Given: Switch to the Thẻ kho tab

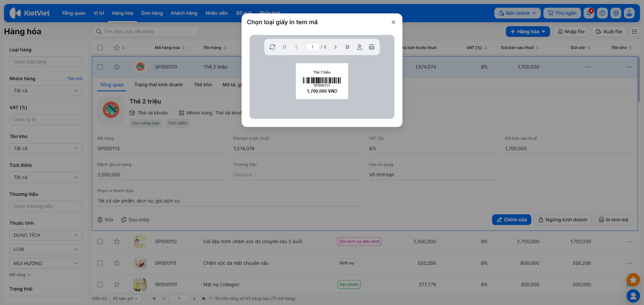Looking at the screenshot, I should point(203,85).
